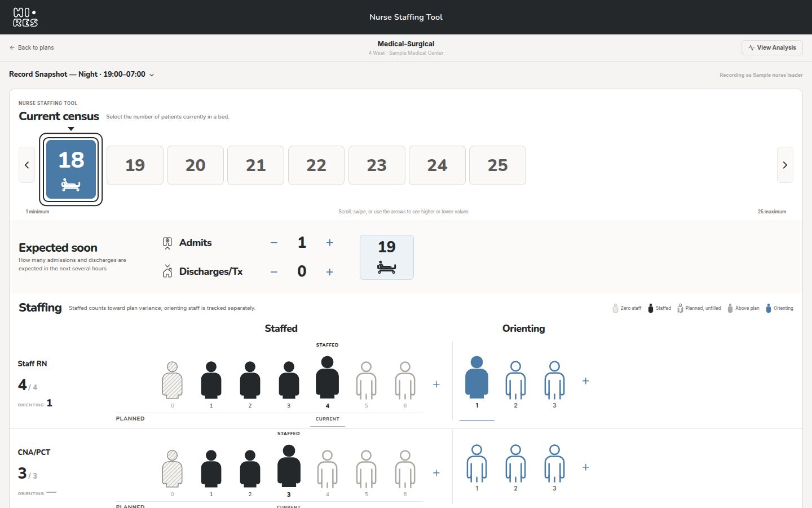Select census 20 tile
Image resolution: width=812 pixels, height=508 pixels.
pyautogui.click(x=195, y=165)
